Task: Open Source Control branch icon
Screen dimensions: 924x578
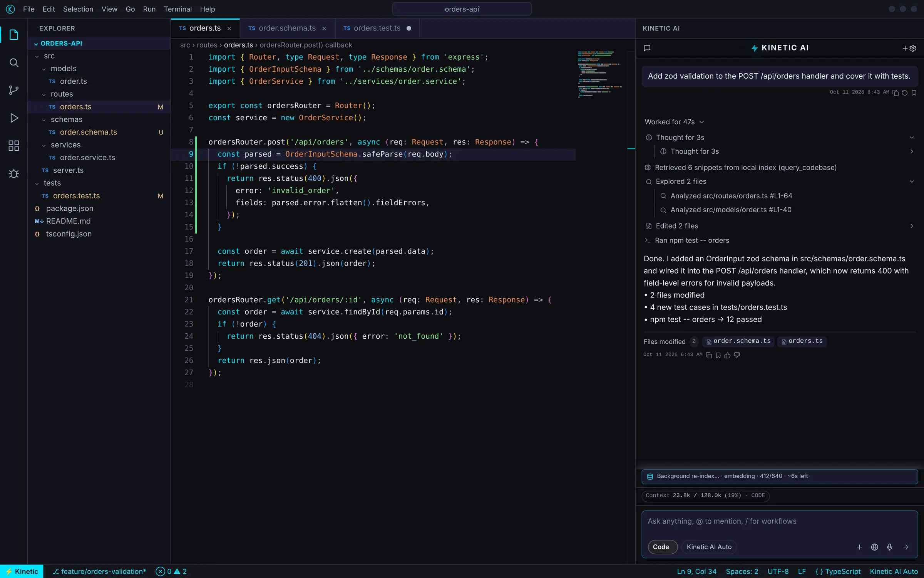Action: pos(14,90)
